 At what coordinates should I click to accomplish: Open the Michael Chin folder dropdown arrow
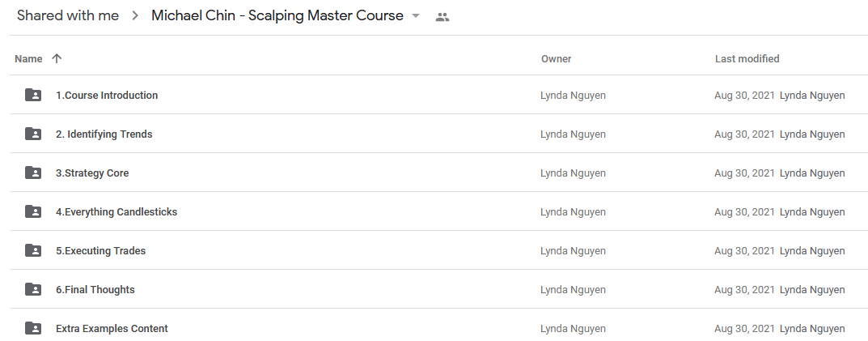416,16
